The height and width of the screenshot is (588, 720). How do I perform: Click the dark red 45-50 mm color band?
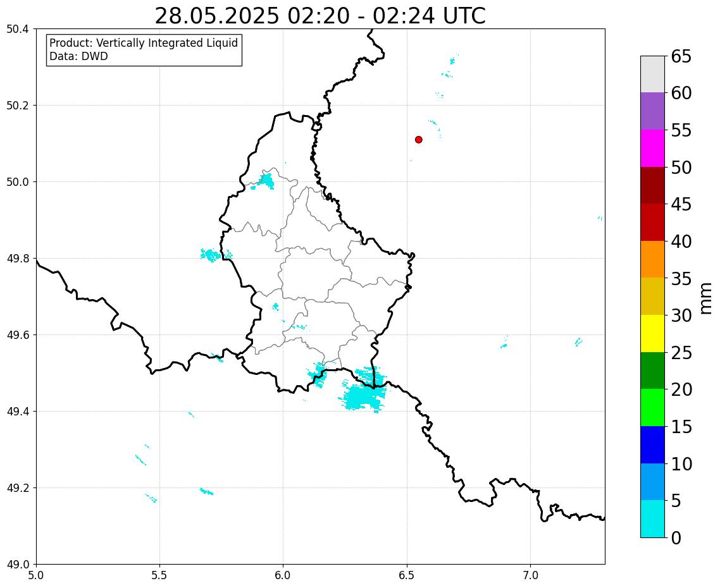click(652, 185)
